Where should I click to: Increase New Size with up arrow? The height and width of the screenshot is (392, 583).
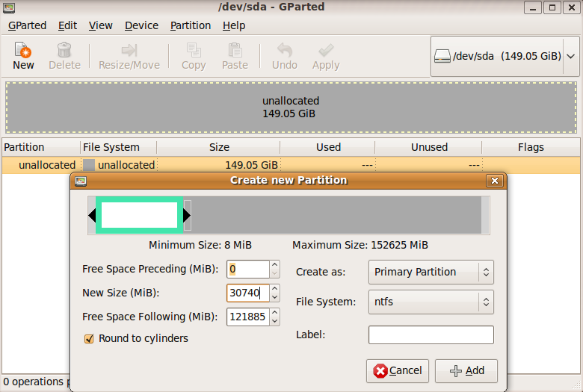click(x=274, y=288)
